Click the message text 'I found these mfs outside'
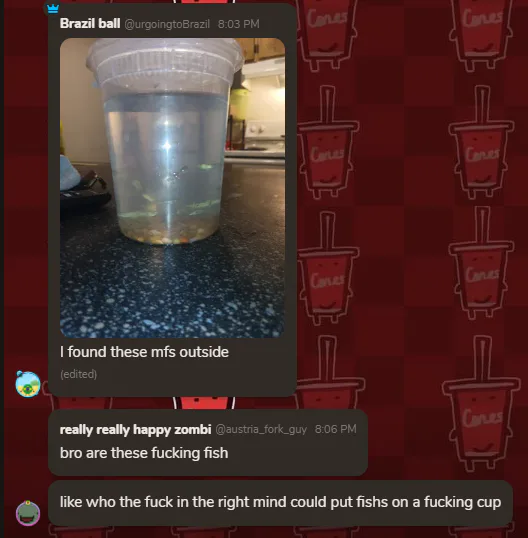 click(144, 352)
